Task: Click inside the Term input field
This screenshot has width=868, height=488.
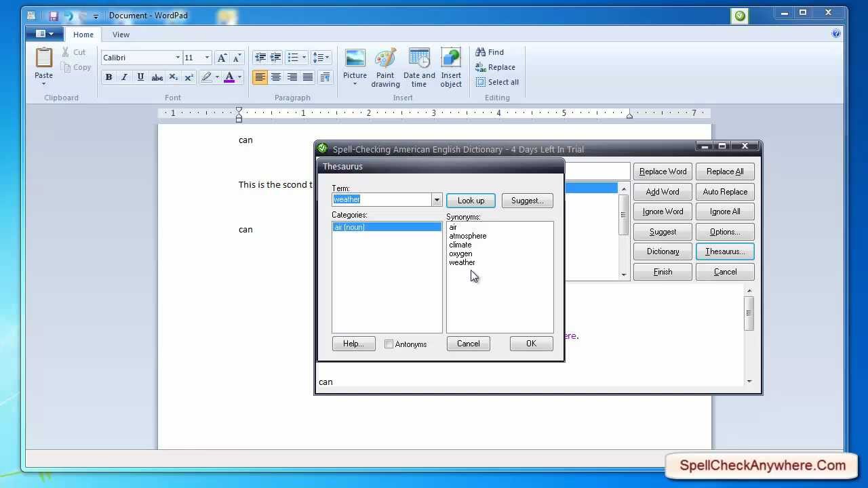Action: pyautogui.click(x=382, y=200)
